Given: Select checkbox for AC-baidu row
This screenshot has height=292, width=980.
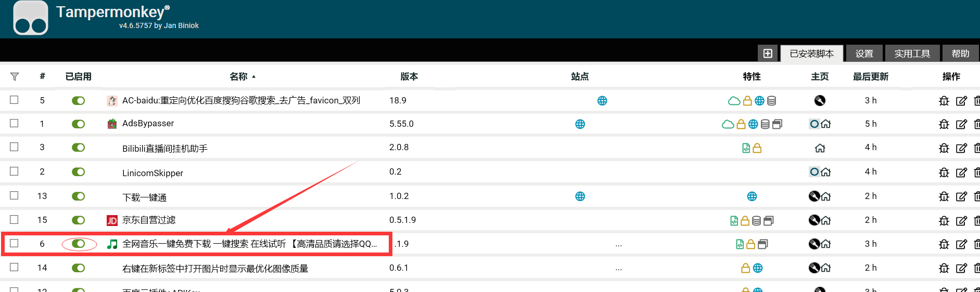Looking at the screenshot, I should coord(14,100).
